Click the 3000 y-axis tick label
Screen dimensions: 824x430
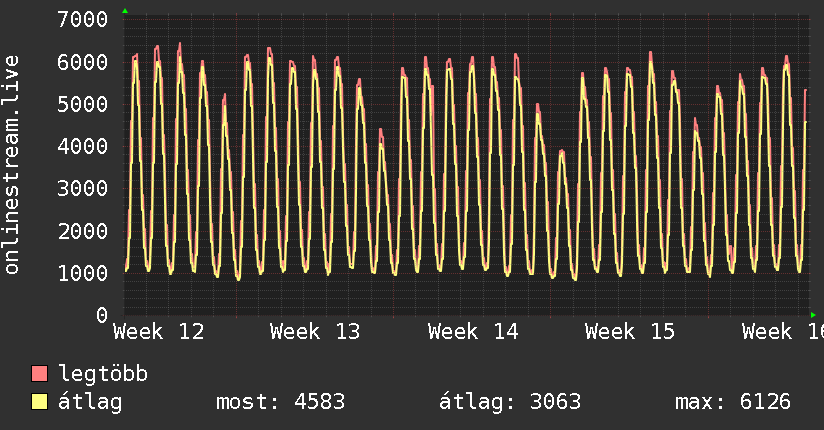83,189
